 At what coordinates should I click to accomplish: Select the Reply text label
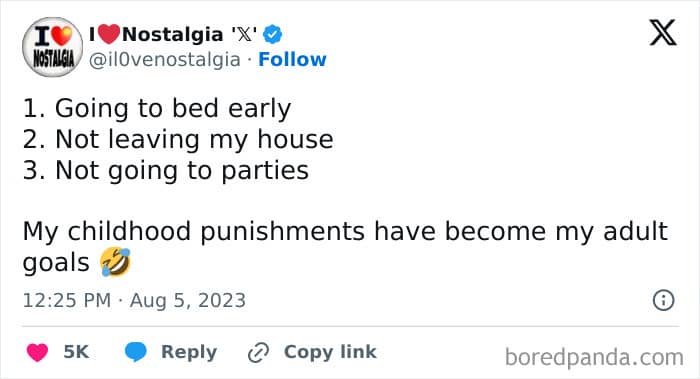coord(189,352)
